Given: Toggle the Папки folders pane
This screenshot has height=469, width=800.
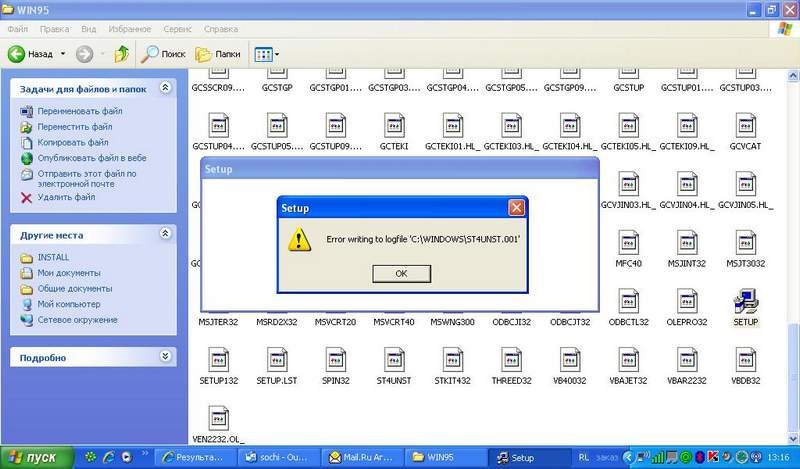Looking at the screenshot, I should click(217, 54).
